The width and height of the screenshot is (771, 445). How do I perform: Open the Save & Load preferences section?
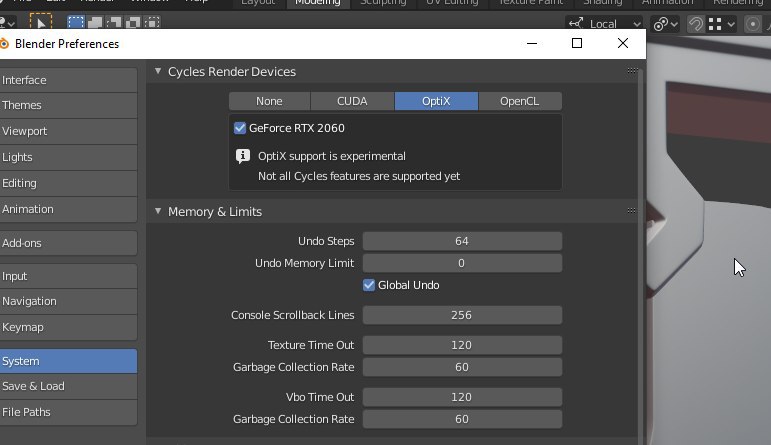click(x=68, y=386)
